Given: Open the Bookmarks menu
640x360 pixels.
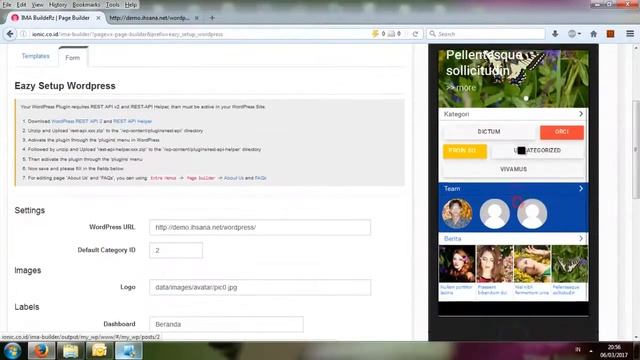Looking at the screenshot, I should pos(86,5).
